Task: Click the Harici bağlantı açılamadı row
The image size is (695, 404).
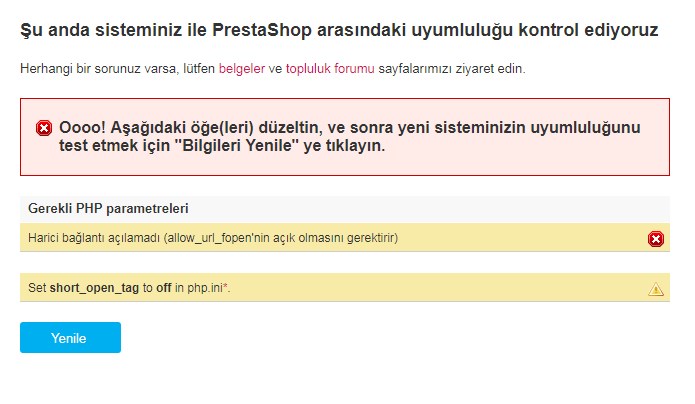Action: (345, 238)
